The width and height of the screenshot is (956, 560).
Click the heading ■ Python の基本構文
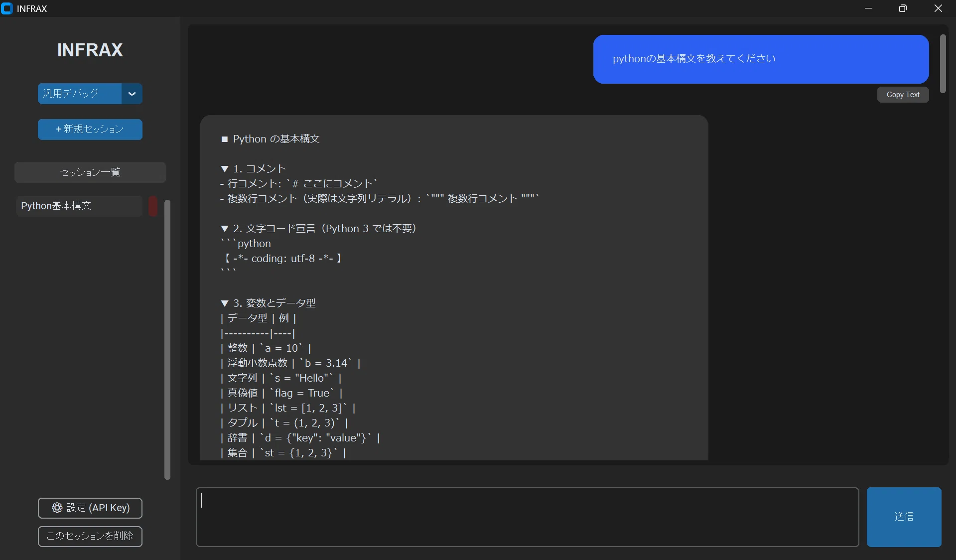tap(270, 139)
